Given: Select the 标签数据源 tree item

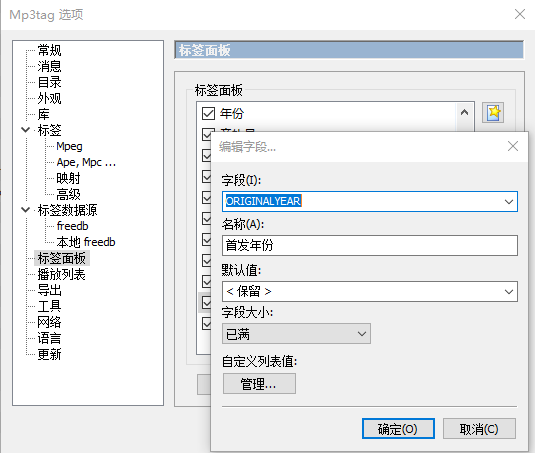Looking at the screenshot, I should 68,210.
